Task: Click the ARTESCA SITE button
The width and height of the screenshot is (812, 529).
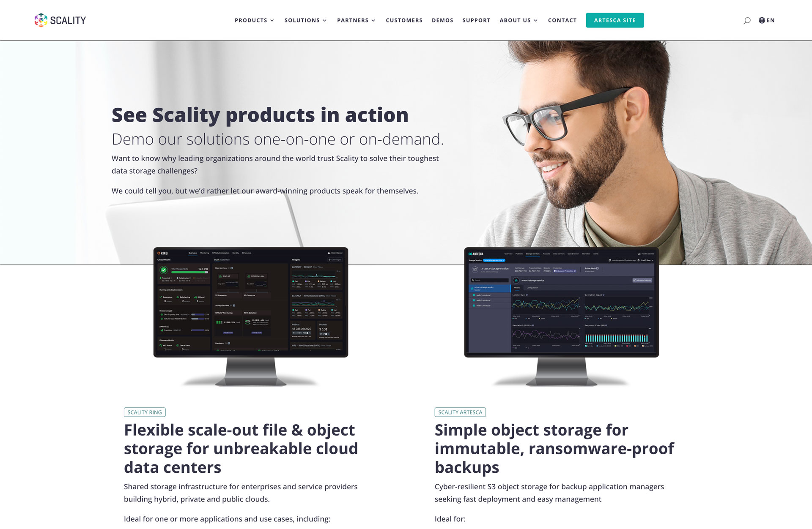Action: point(614,20)
